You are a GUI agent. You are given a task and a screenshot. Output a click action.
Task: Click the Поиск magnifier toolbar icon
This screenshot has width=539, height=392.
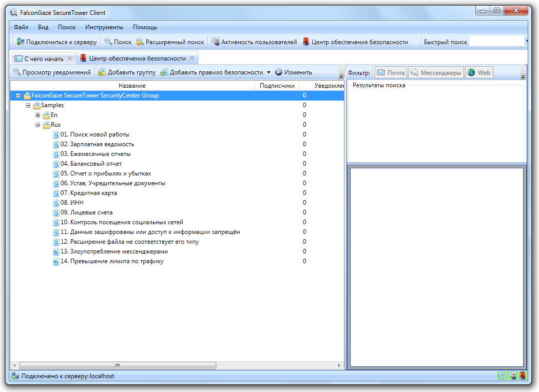pos(108,42)
